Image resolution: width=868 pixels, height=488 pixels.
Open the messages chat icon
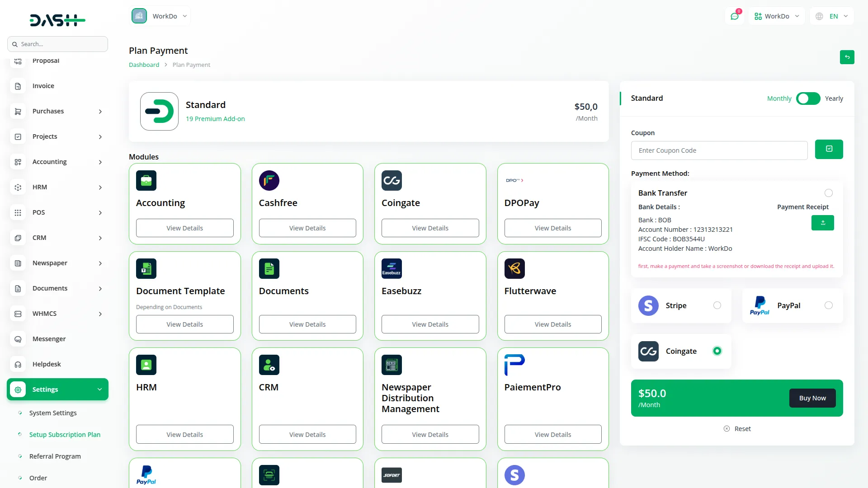(734, 16)
